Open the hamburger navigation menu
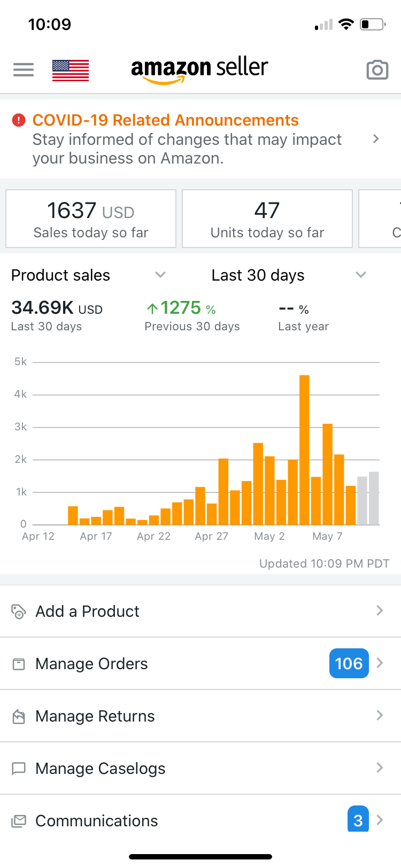This screenshot has height=868, width=401. pos(24,69)
